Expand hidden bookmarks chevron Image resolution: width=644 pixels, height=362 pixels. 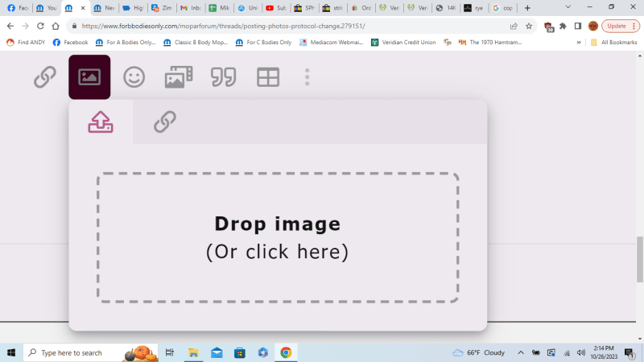(579, 43)
